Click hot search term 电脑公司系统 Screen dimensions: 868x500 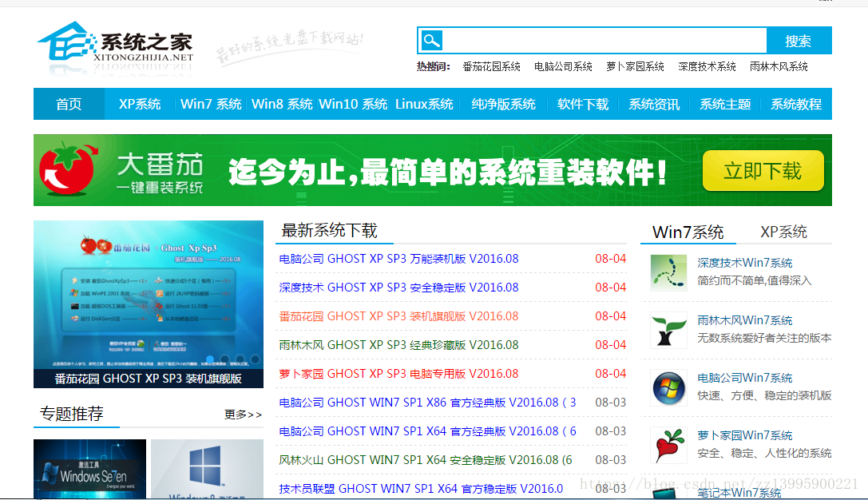(x=563, y=66)
